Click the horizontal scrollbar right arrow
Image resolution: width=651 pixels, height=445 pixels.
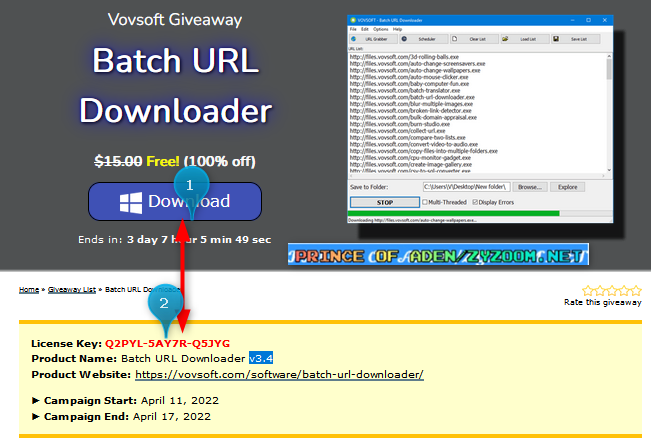pos(603,176)
